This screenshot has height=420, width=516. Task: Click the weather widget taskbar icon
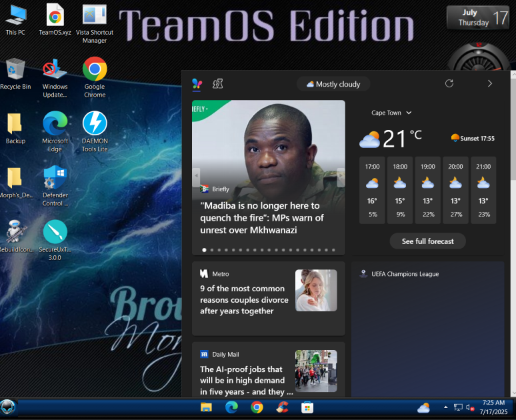[x=423, y=408]
